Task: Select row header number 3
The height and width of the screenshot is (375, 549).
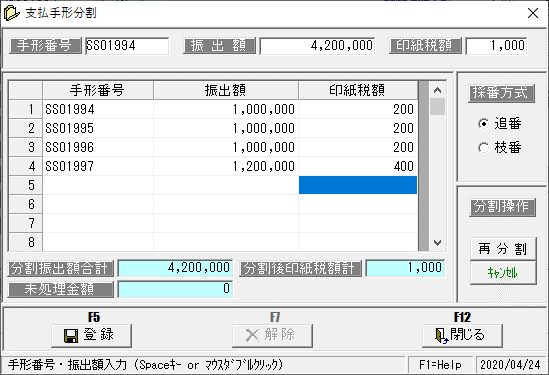Action: click(26, 147)
